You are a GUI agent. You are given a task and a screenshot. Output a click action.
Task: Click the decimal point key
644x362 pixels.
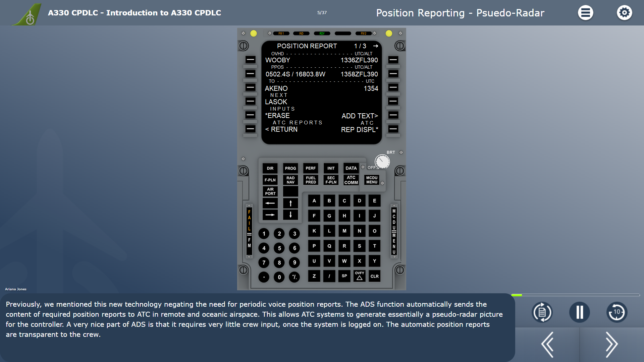click(264, 277)
